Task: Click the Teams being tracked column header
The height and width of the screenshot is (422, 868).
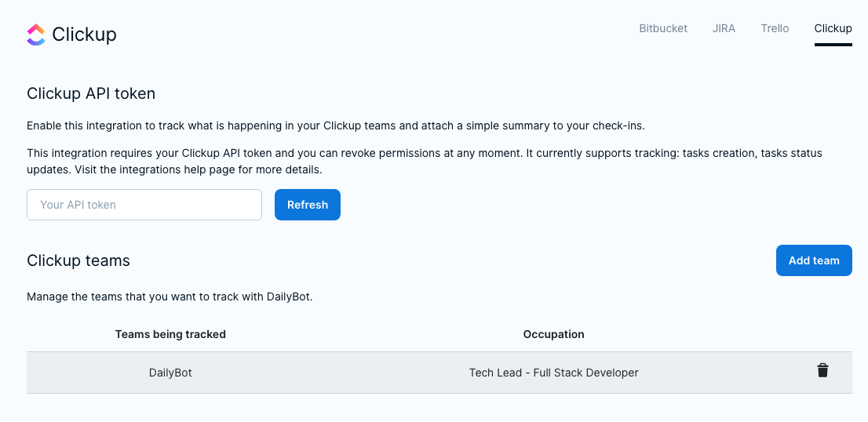Action: pos(170,334)
